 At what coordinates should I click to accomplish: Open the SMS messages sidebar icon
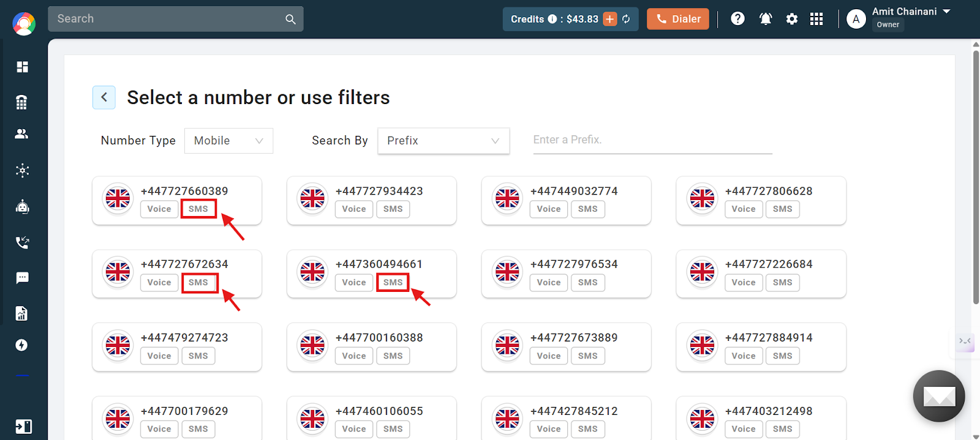pos(23,278)
